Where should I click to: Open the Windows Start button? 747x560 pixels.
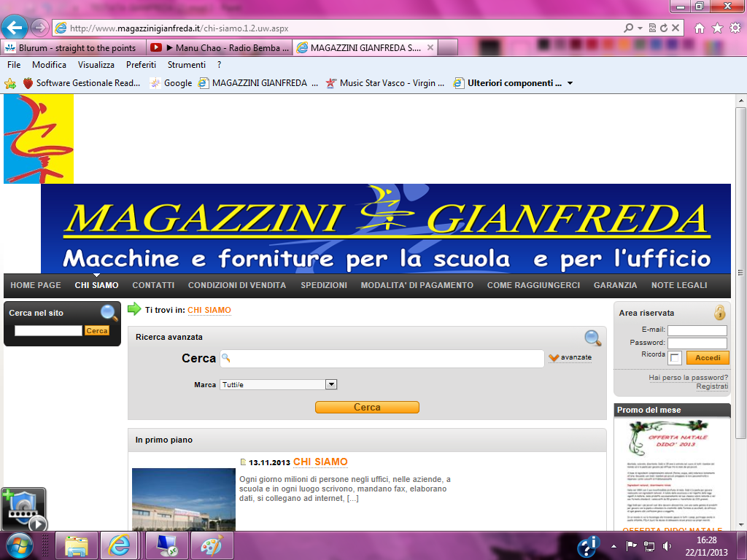click(x=19, y=545)
